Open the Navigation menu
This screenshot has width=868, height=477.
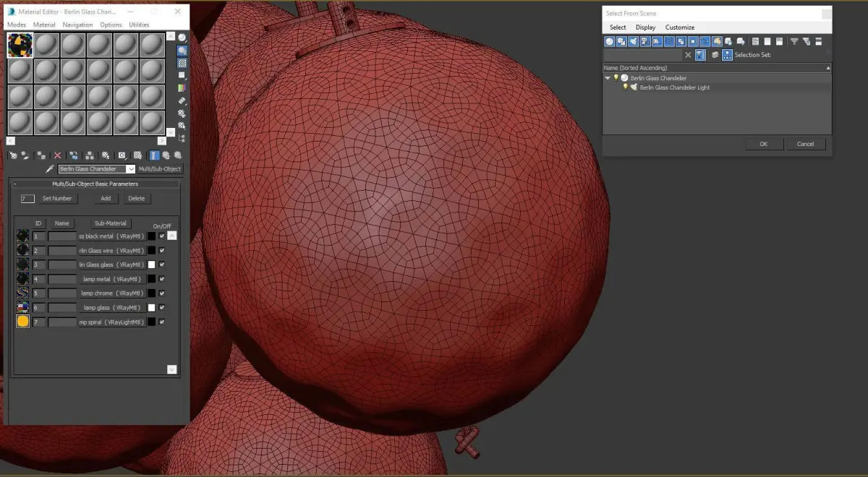(x=77, y=25)
